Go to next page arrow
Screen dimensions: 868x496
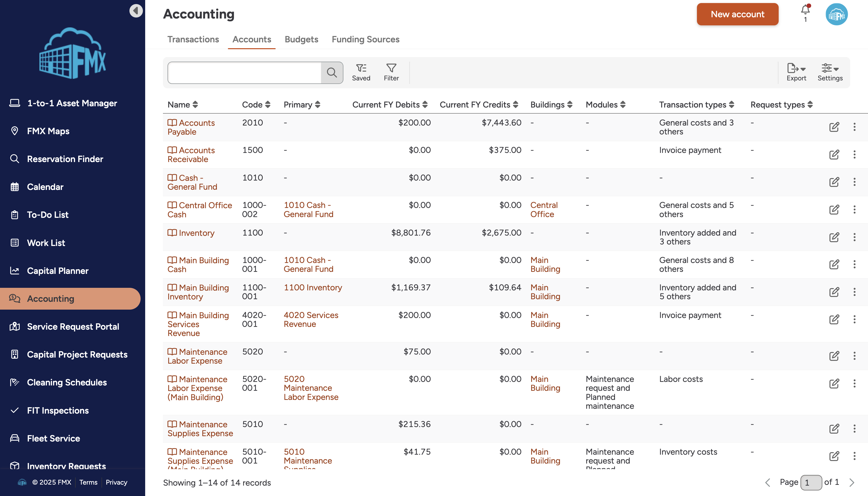(852, 482)
